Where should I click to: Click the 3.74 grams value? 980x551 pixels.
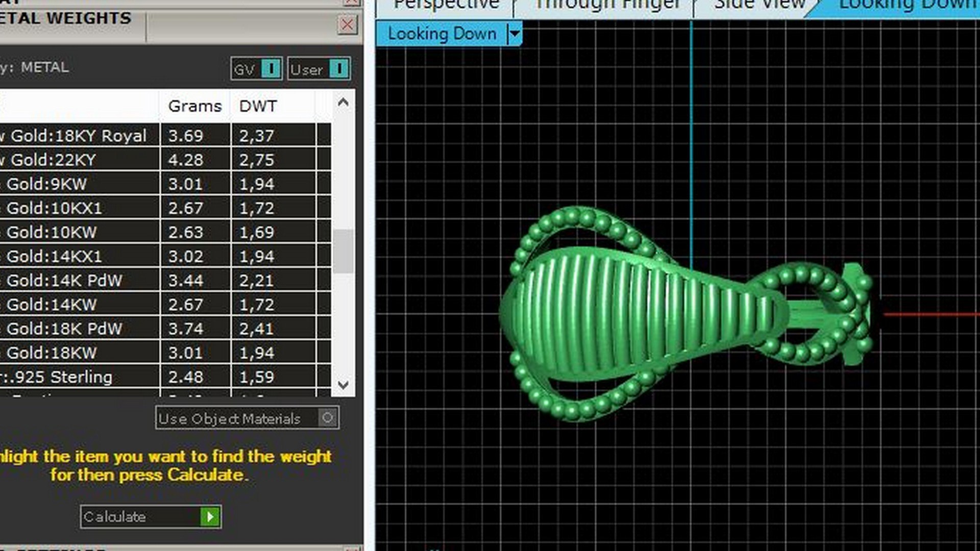(x=186, y=329)
